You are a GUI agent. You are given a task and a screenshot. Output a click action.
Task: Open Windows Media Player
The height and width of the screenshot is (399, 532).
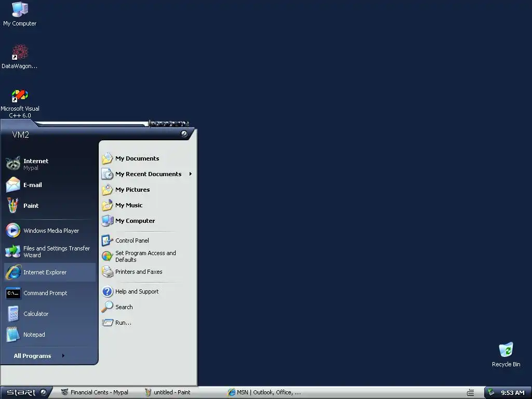(50, 231)
